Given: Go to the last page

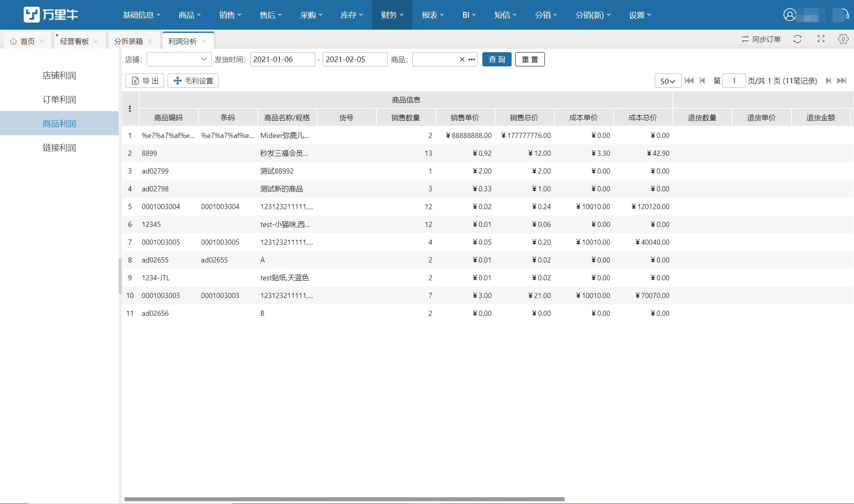Looking at the screenshot, I should [842, 81].
